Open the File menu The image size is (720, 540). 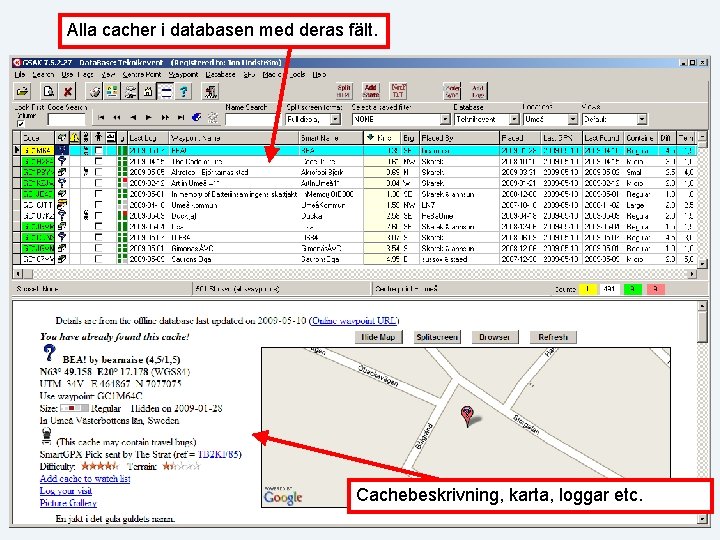coord(19,74)
